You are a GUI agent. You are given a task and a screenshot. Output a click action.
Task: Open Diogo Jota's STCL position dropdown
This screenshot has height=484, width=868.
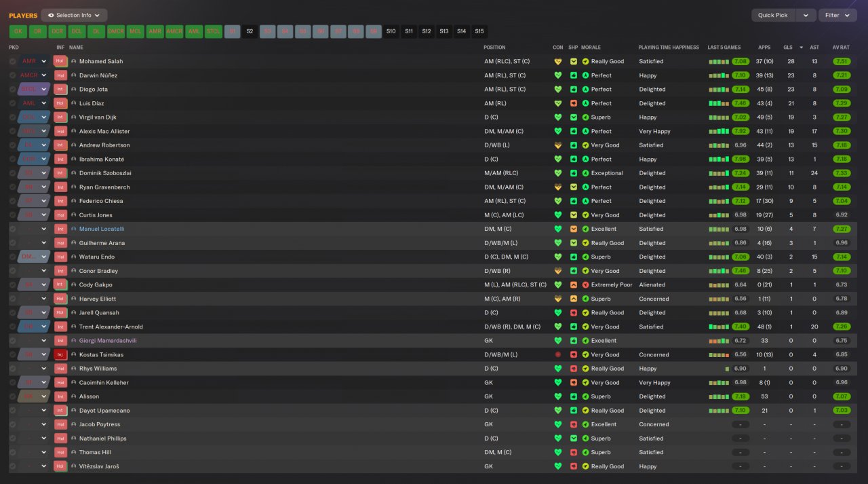[44, 89]
